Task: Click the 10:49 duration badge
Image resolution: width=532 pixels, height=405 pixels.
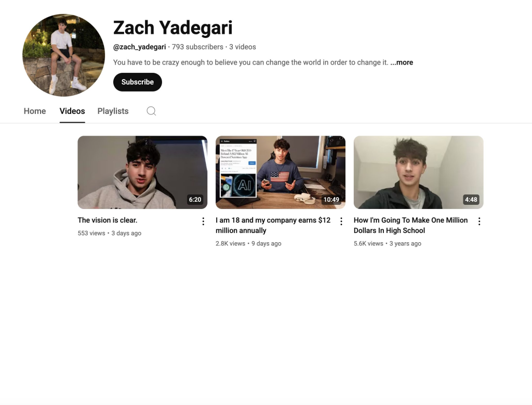Action: point(331,200)
